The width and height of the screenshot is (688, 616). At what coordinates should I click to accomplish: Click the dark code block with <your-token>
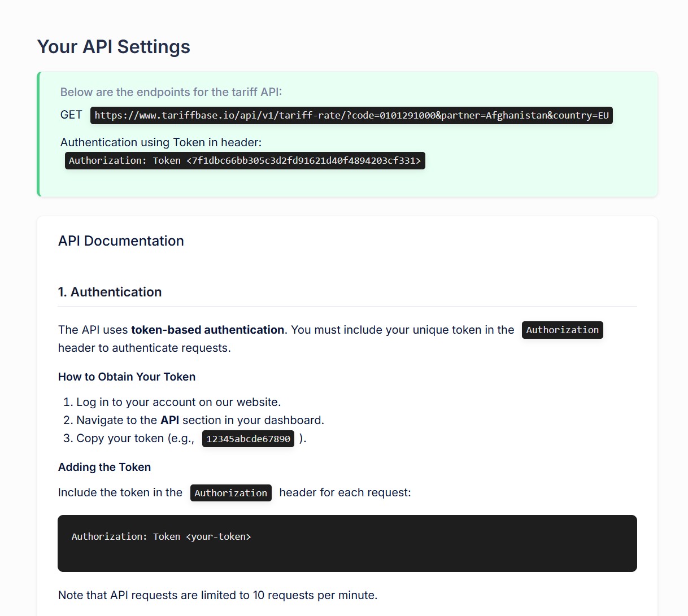[x=347, y=543]
